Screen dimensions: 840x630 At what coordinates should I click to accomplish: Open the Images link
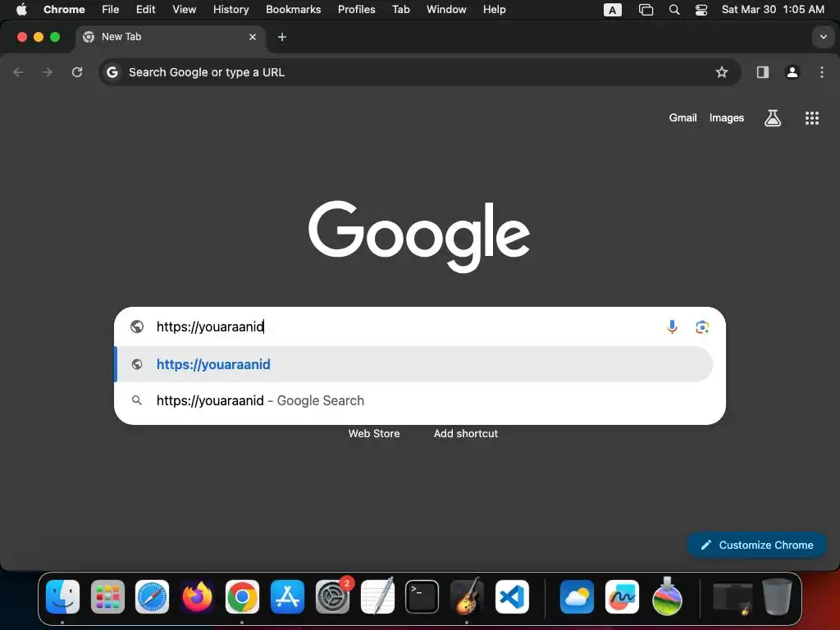pos(727,118)
